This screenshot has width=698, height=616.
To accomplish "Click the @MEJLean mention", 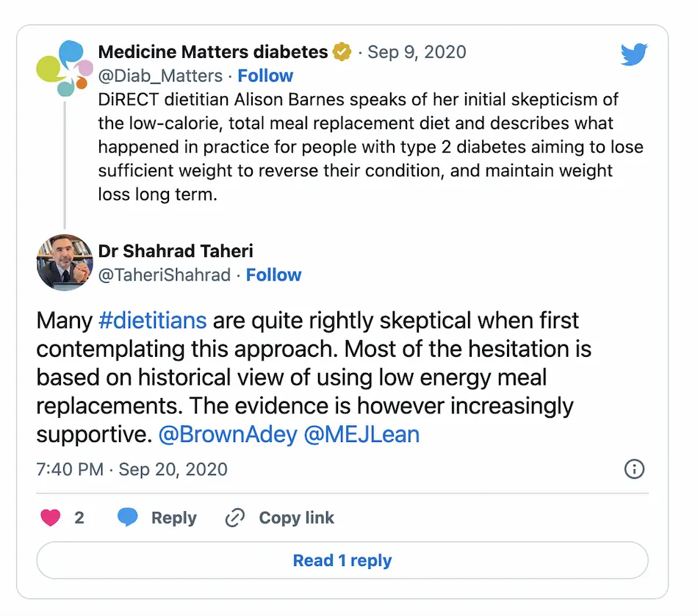I will [x=361, y=434].
